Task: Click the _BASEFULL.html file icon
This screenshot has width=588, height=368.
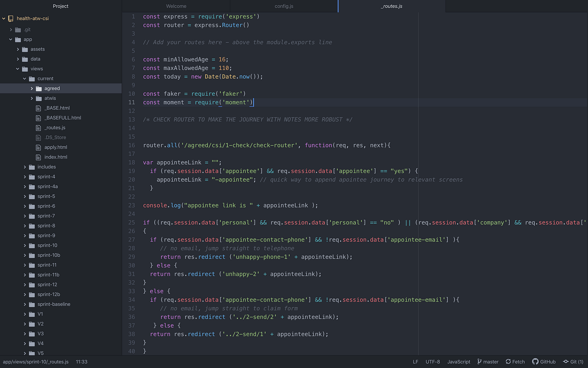Action: coord(38,117)
